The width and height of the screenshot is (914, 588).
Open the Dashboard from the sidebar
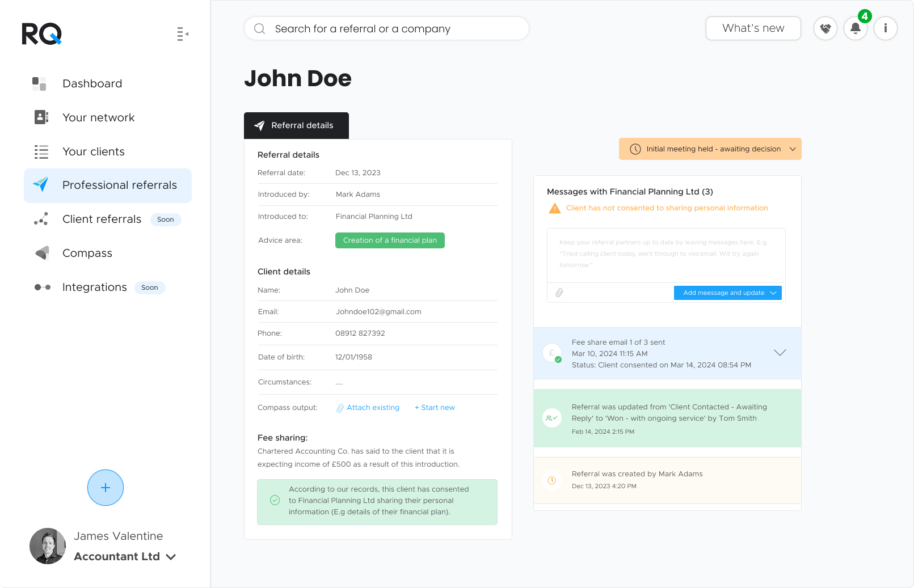[x=92, y=83]
